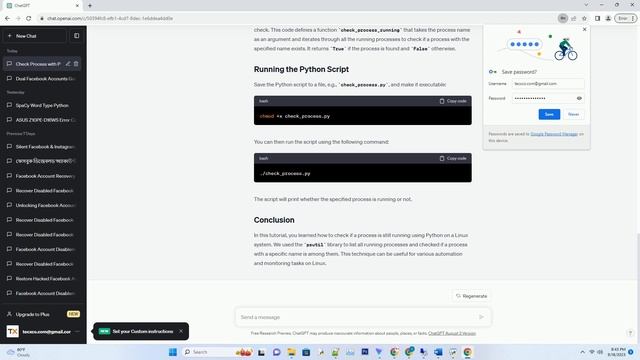Screen dimensions: 640x360
Task: Click Never in the password popup
Action: point(573,114)
